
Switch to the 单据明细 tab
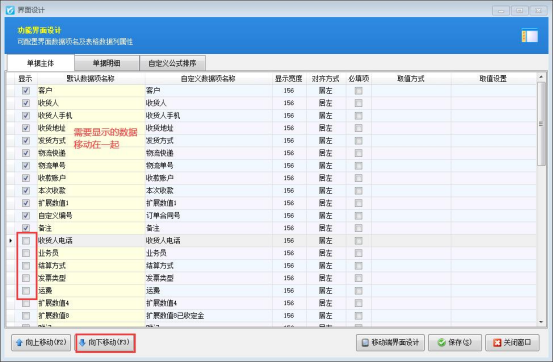(107, 63)
